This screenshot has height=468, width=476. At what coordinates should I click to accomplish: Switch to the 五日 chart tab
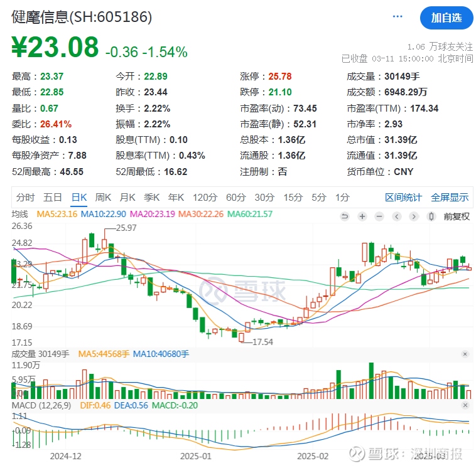53,198
